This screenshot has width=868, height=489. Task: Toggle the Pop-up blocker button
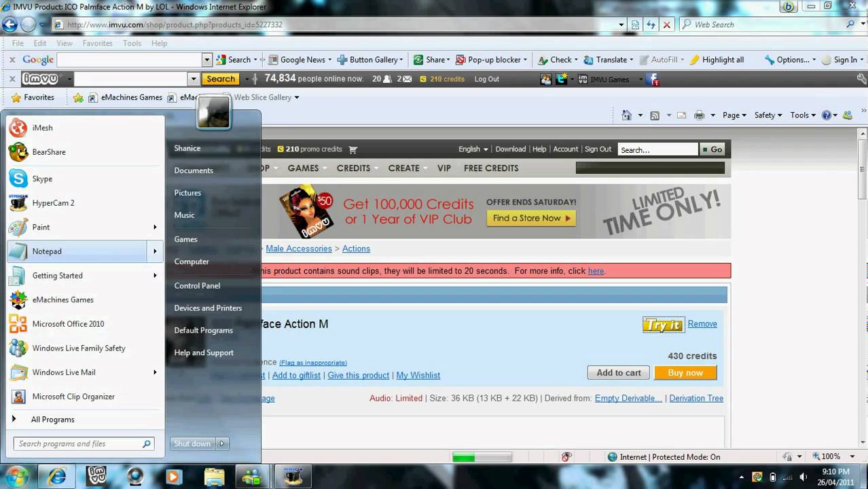tap(491, 60)
